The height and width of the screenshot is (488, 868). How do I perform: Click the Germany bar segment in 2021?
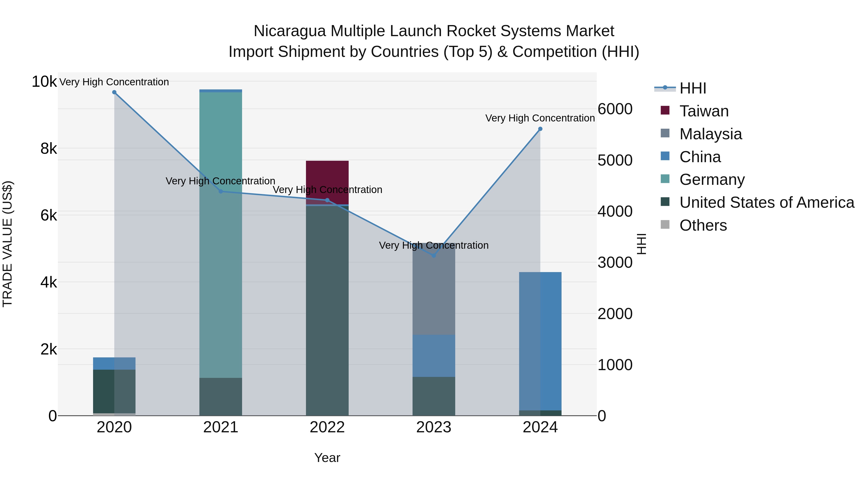point(221,235)
